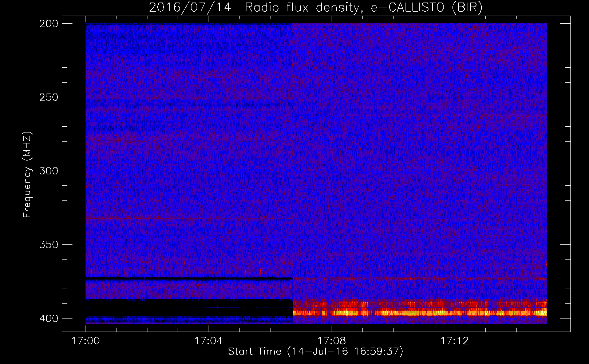Screen dimensions: 589x364
Task: Select the 350 frequency tick label
Action: [x=49, y=245]
